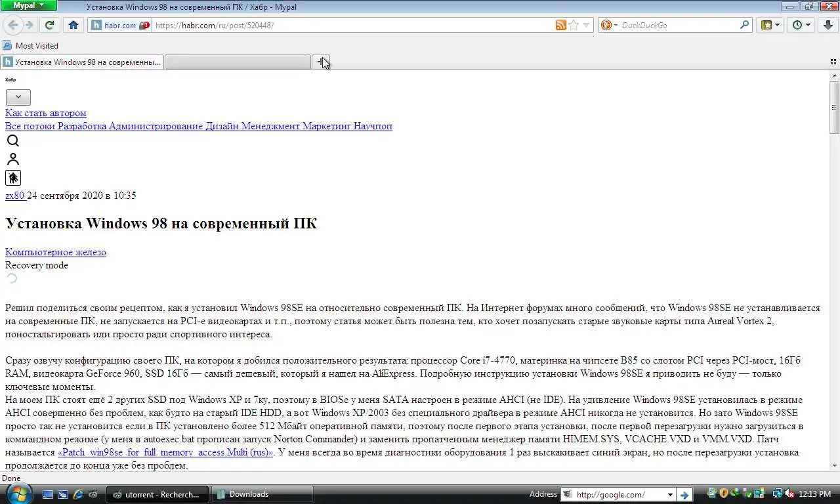Launch Internet Explorer from quick launch
Screen dimensions: 840x504
click(78, 494)
